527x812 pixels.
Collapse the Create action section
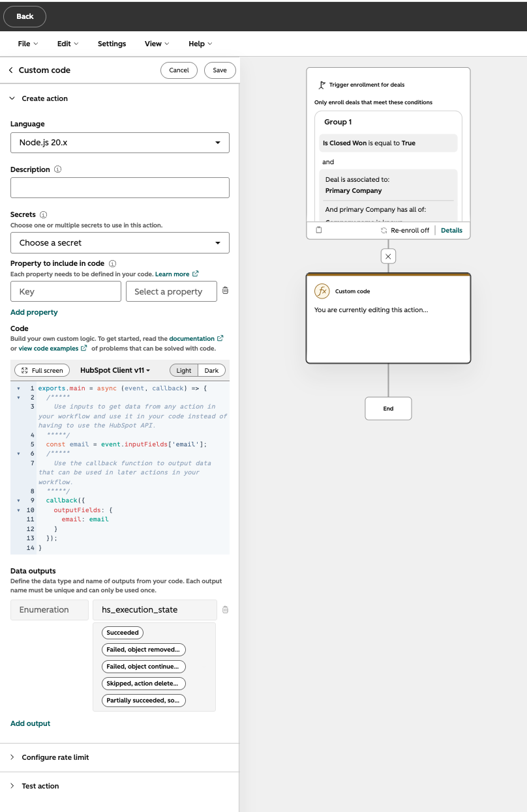pyautogui.click(x=12, y=98)
